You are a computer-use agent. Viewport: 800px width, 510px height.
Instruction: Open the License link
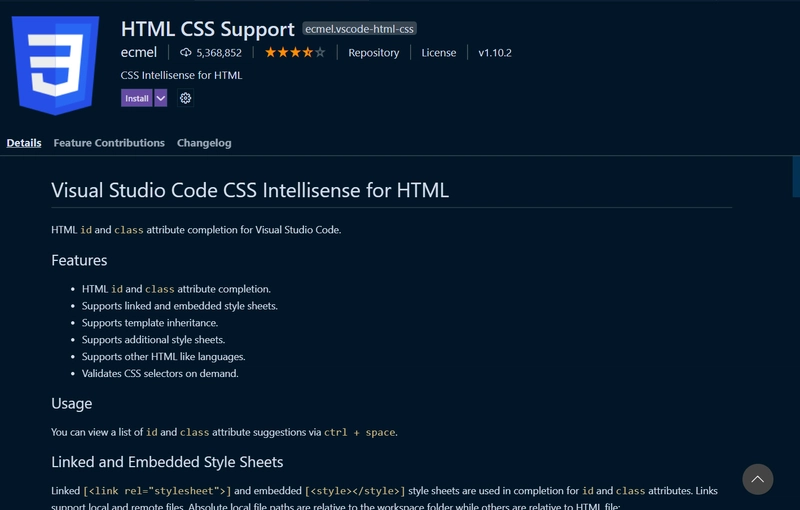click(439, 53)
